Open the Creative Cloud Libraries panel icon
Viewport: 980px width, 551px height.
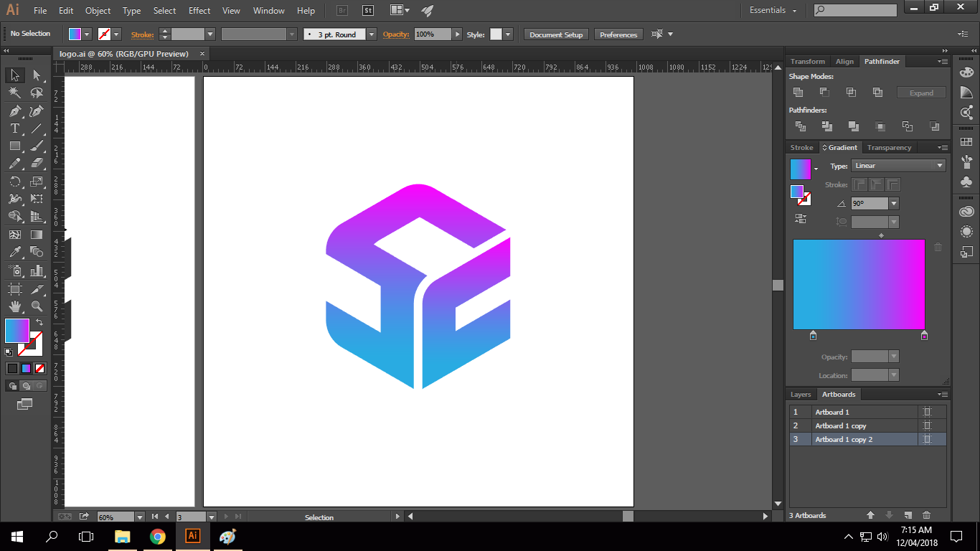pyautogui.click(x=966, y=212)
